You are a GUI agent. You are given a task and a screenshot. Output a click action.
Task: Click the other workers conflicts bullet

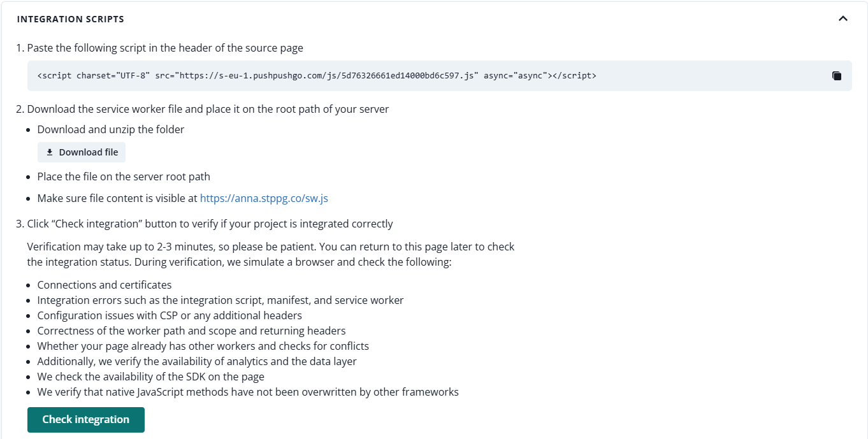pyautogui.click(x=203, y=346)
